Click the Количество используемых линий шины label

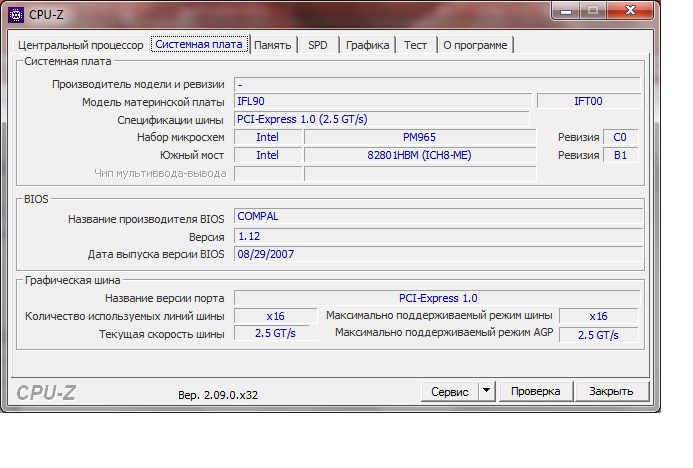click(x=125, y=316)
